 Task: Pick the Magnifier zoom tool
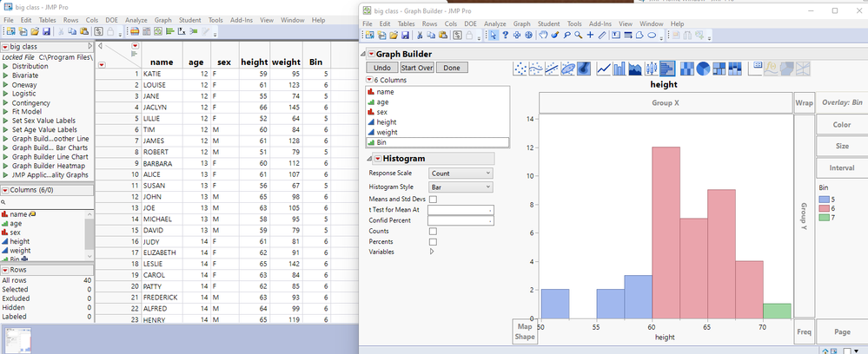coord(579,35)
